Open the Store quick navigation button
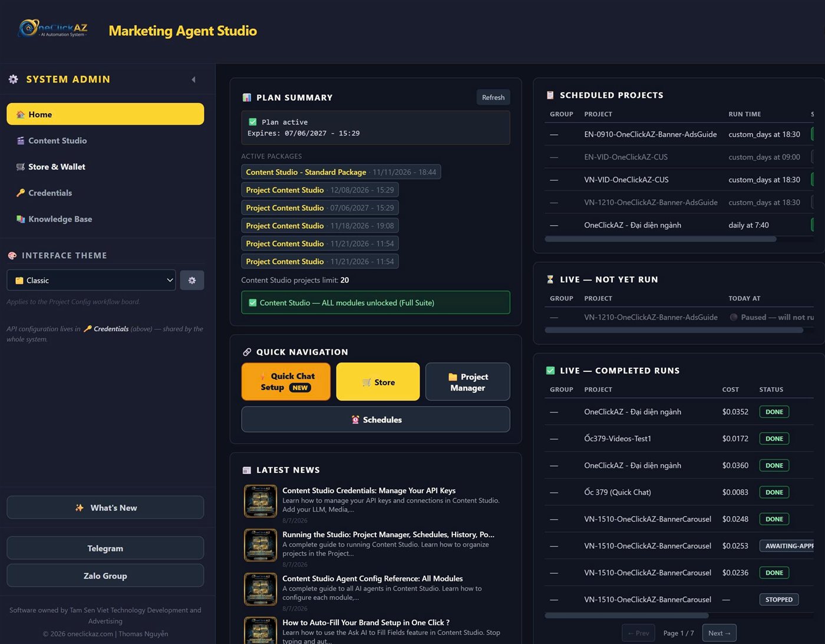Screen dimensions: 825x644 [x=378, y=382]
